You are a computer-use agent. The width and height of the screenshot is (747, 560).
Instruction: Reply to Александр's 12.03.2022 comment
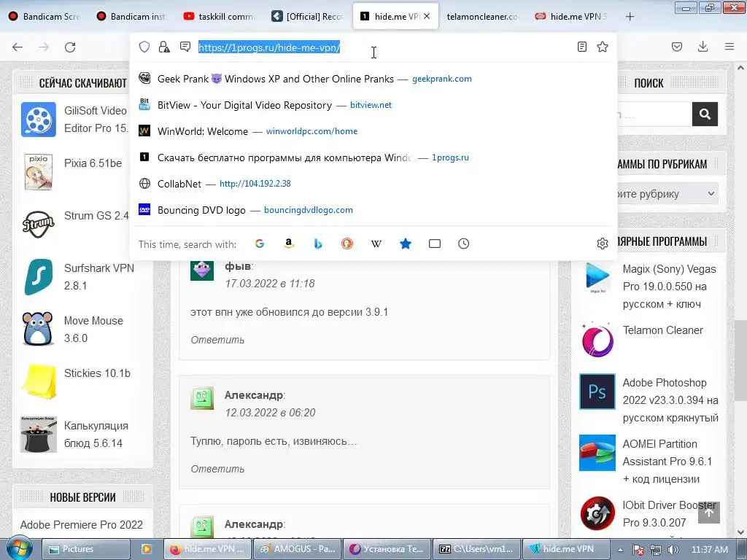217,469
